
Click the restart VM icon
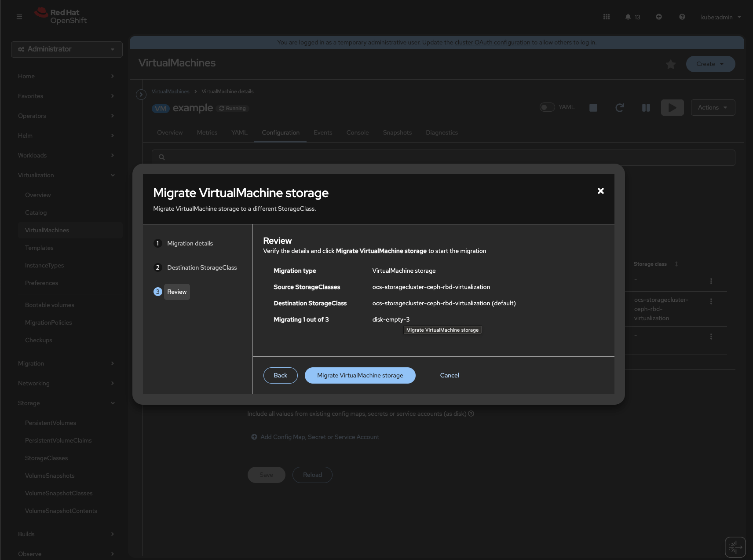click(x=619, y=108)
